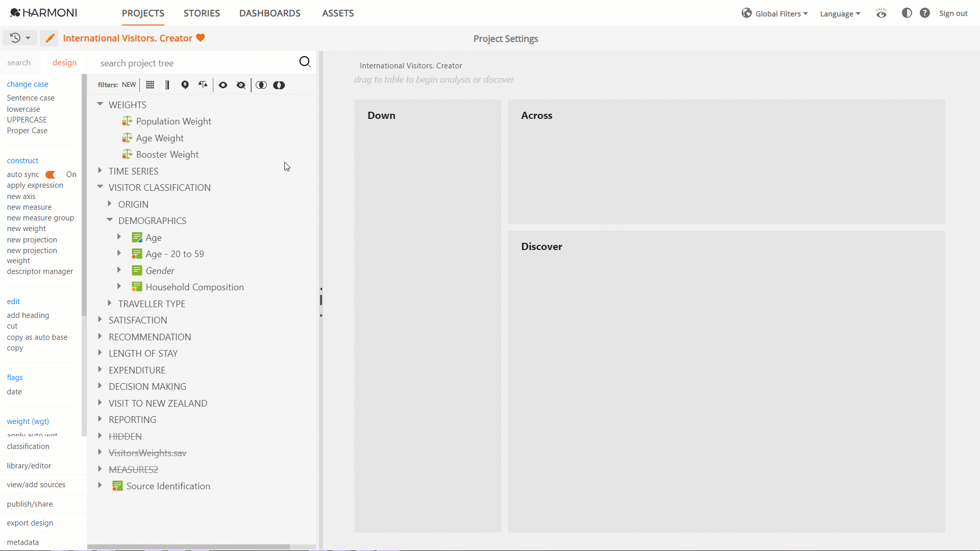
Task: Click the ruler measure filter icon
Action: [x=167, y=85]
